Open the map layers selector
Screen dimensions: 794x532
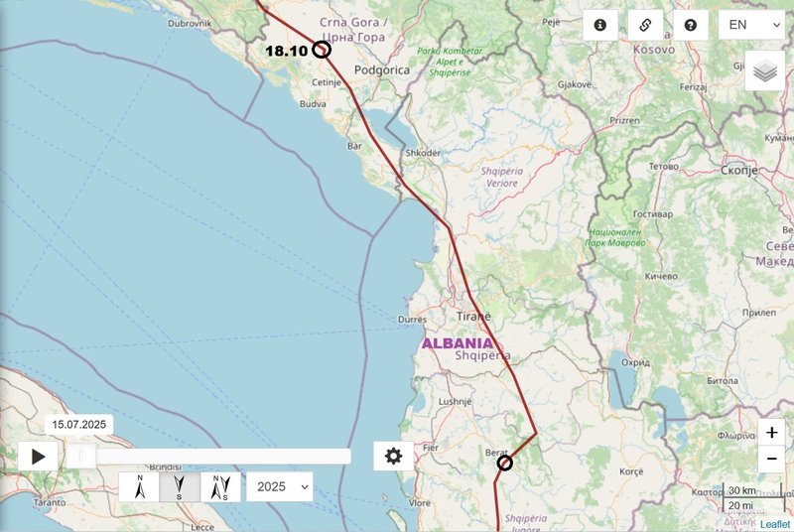[x=765, y=70]
